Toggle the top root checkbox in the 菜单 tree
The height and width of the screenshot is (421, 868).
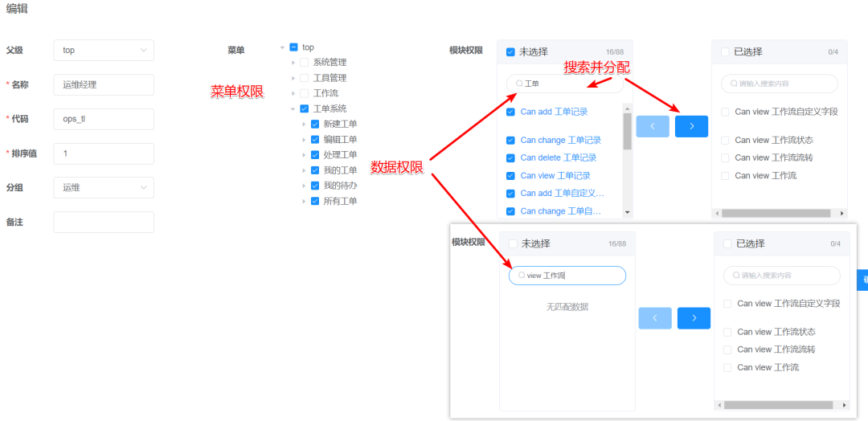point(293,47)
